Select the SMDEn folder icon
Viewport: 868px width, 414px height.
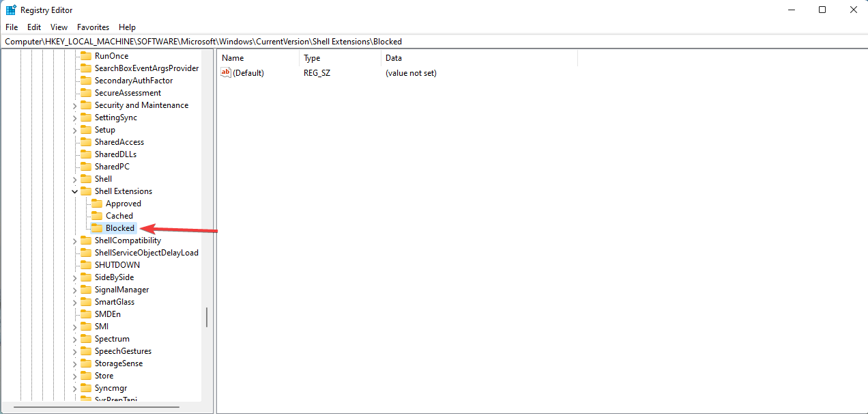click(x=85, y=314)
